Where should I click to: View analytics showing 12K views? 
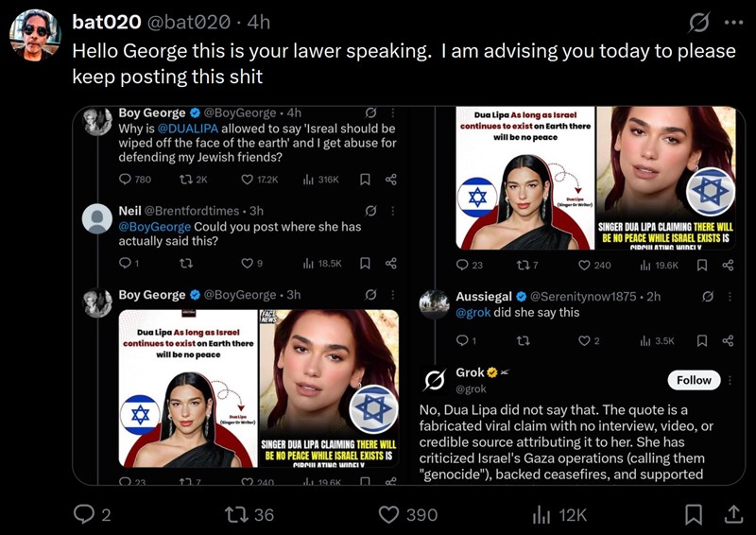(559, 515)
